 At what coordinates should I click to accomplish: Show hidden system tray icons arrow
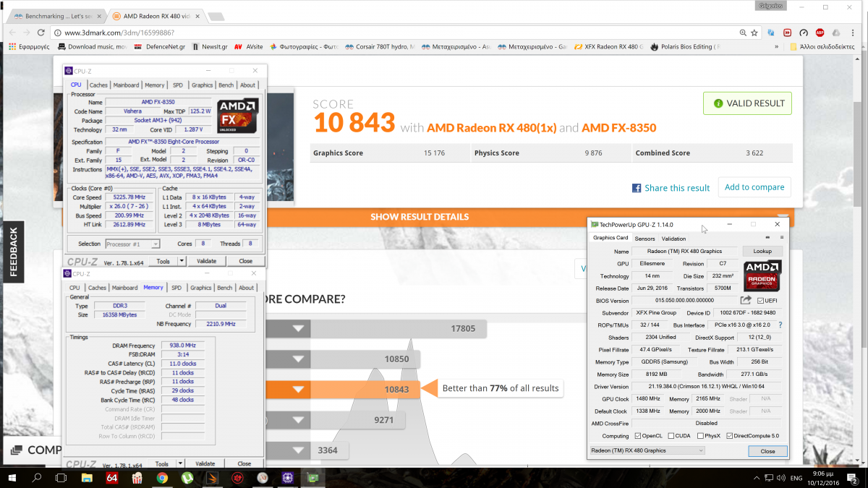pyautogui.click(x=755, y=478)
